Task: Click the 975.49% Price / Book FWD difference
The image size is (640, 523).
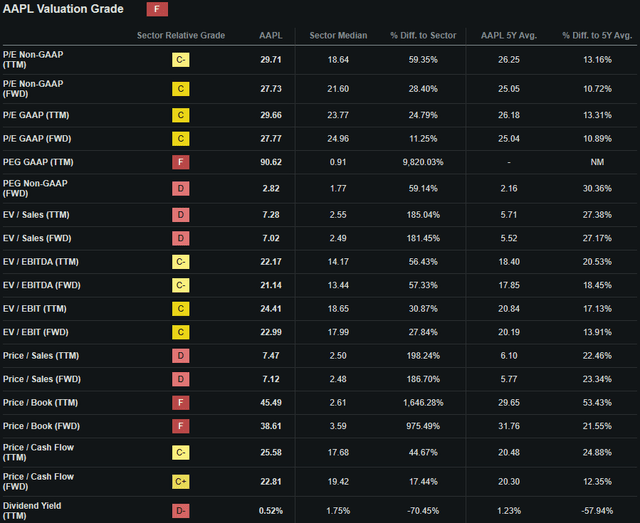Action: tap(423, 426)
